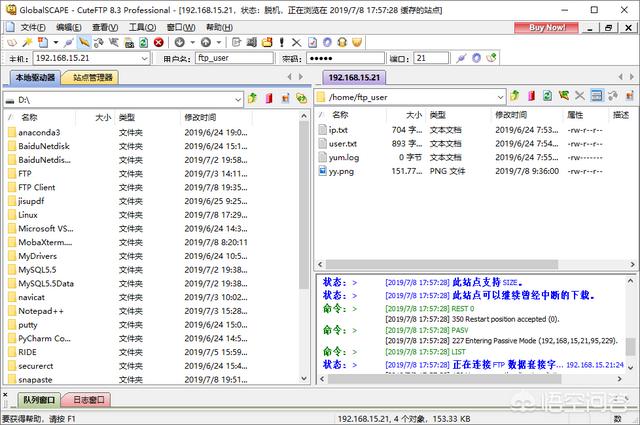This screenshot has height=425, width=640.
Task: Click the Edit file toolbar icon
Action: [236, 42]
